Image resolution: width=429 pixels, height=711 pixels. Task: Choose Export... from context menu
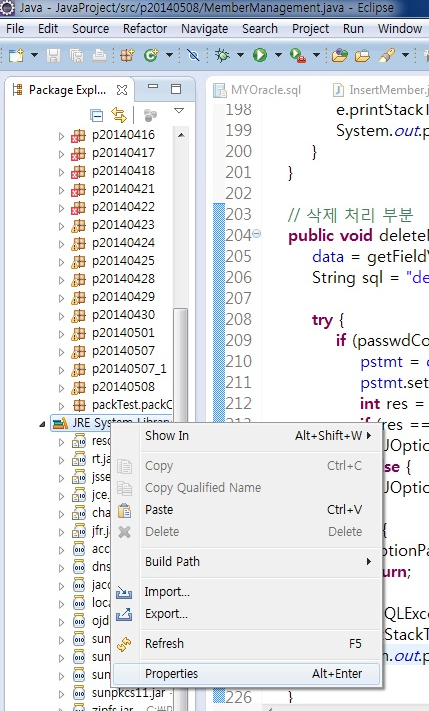pos(247,614)
